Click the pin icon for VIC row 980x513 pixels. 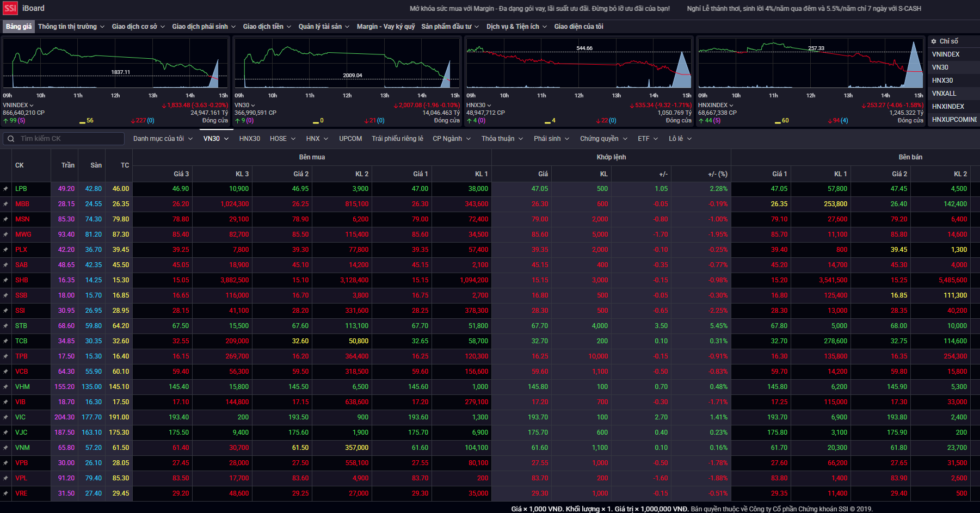coord(6,417)
